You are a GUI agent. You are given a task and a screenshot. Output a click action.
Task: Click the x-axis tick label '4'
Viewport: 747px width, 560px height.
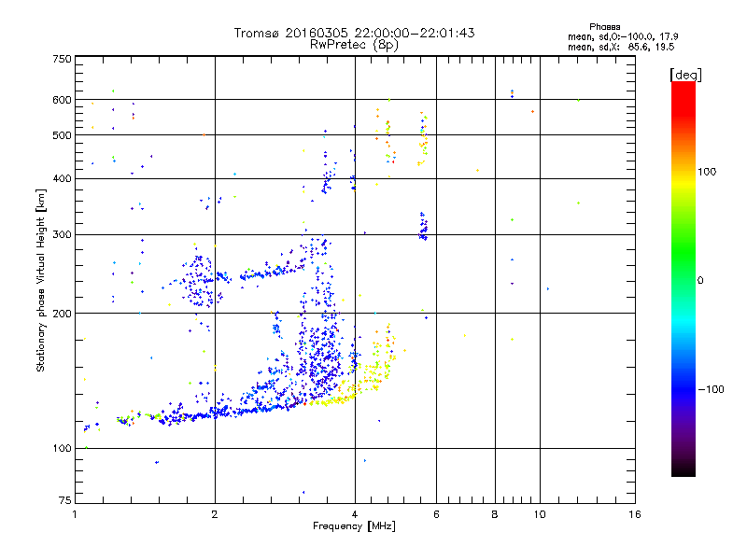click(x=355, y=514)
